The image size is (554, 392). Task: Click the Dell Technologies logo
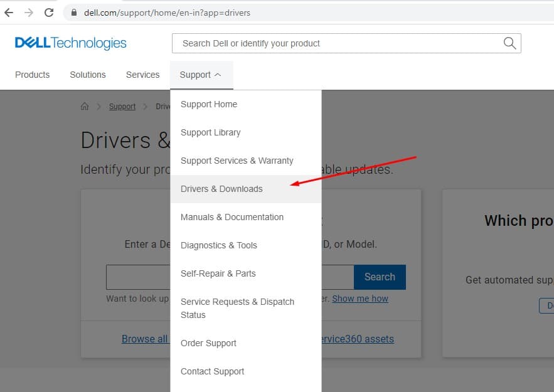pos(70,43)
